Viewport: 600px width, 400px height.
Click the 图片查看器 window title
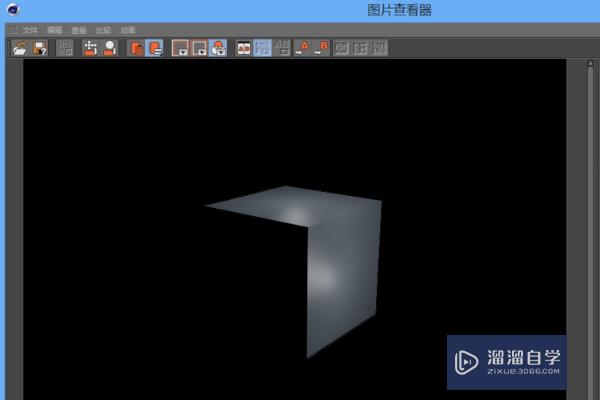tap(399, 10)
